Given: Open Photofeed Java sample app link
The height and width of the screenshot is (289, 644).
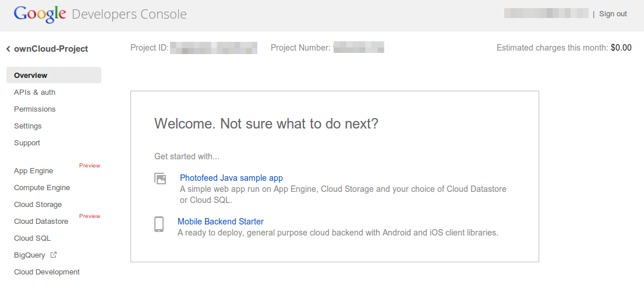Looking at the screenshot, I should pyautogui.click(x=231, y=178).
